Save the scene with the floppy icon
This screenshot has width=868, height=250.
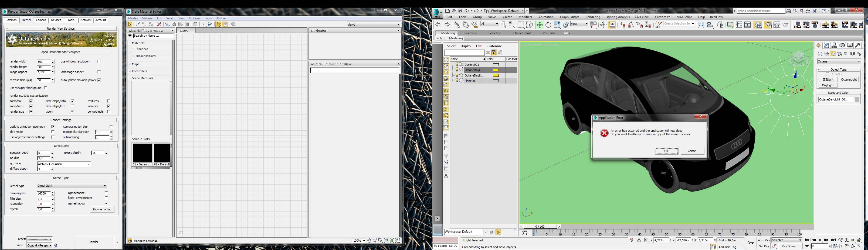(460, 11)
